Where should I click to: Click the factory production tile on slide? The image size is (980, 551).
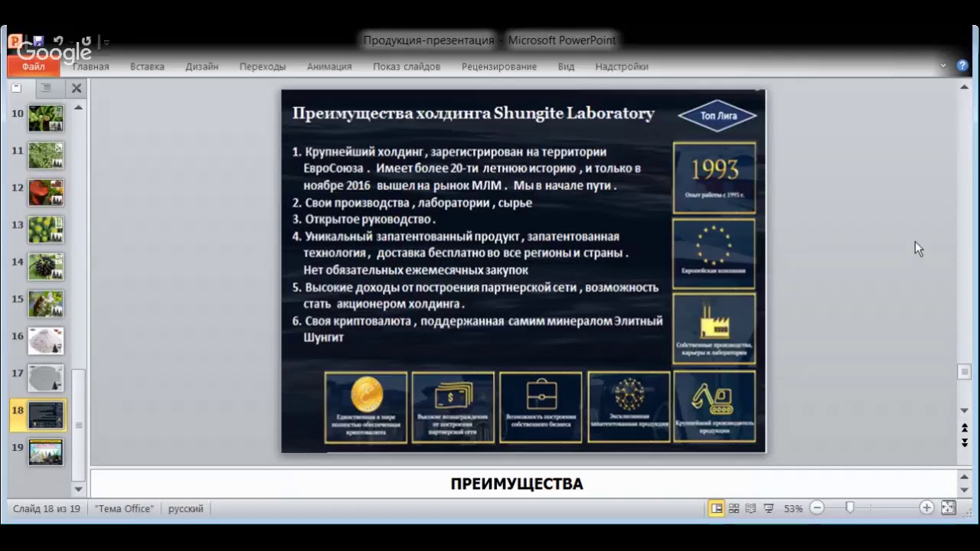tap(714, 329)
